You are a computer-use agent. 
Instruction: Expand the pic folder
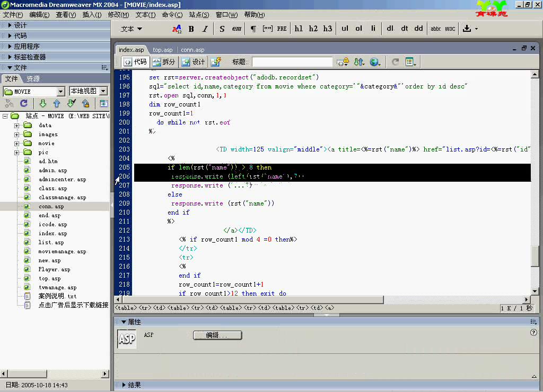coord(16,152)
